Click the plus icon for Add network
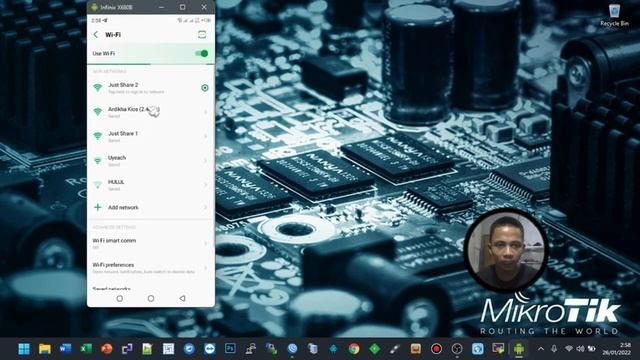Viewport: 640px width, 360px height. (98, 207)
